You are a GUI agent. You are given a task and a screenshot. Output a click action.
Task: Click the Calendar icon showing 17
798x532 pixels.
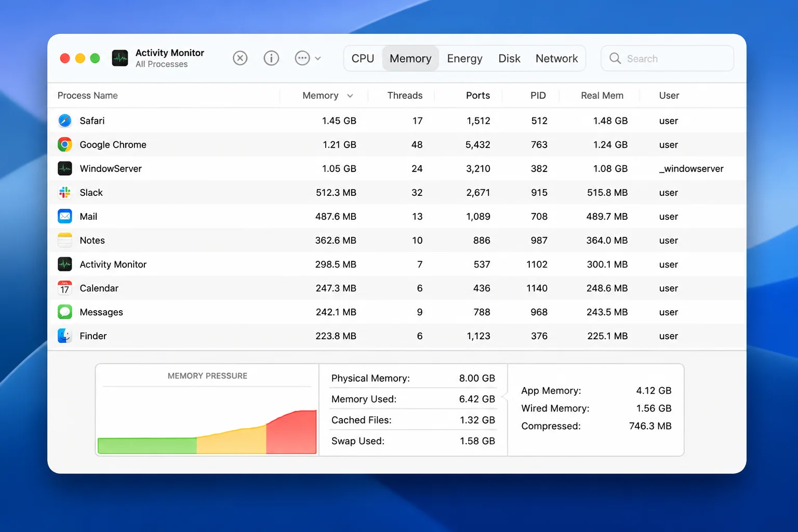tap(65, 288)
